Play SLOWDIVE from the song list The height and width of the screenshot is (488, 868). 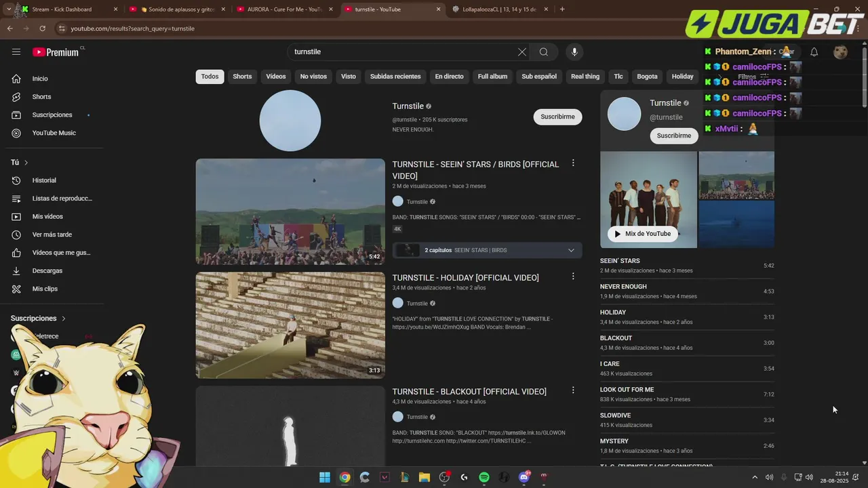(x=687, y=420)
